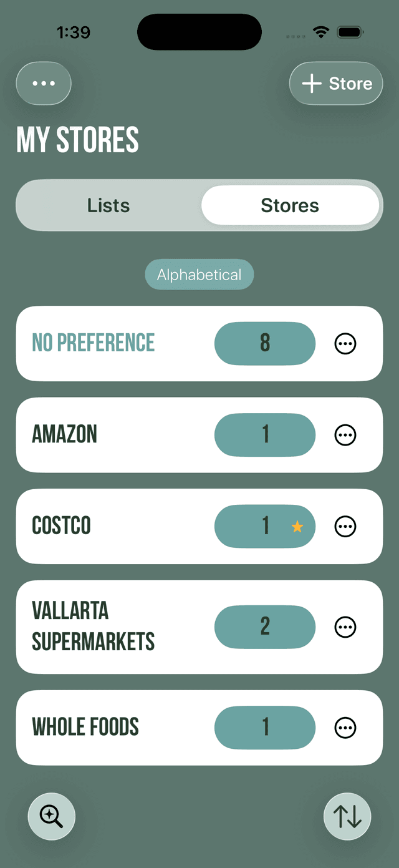Tap the count badge showing 1 for Amazon

coord(264,435)
